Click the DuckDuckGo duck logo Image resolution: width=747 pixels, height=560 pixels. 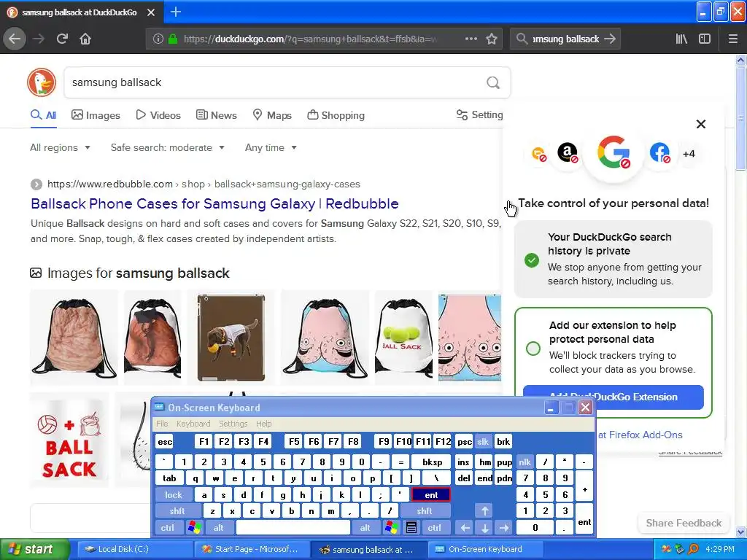(42, 82)
